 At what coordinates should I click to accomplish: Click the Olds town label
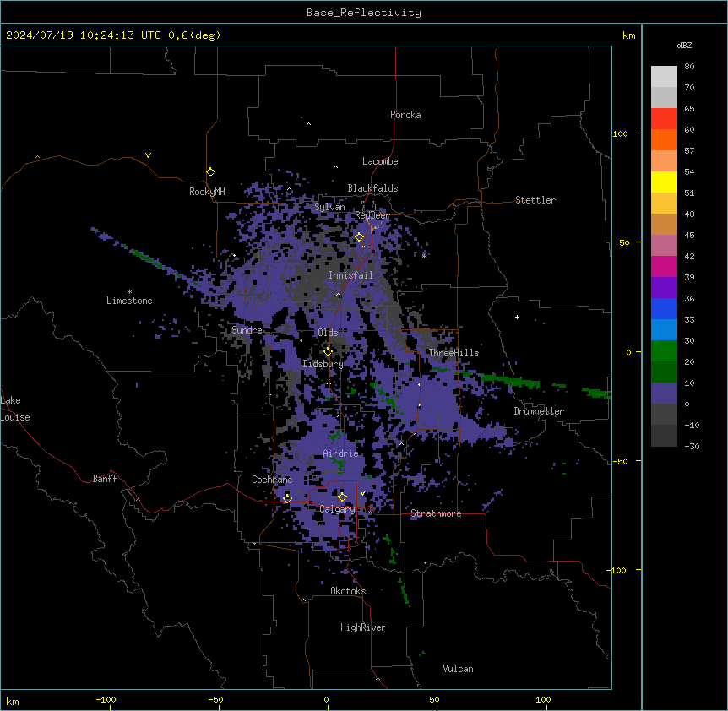[328, 333]
